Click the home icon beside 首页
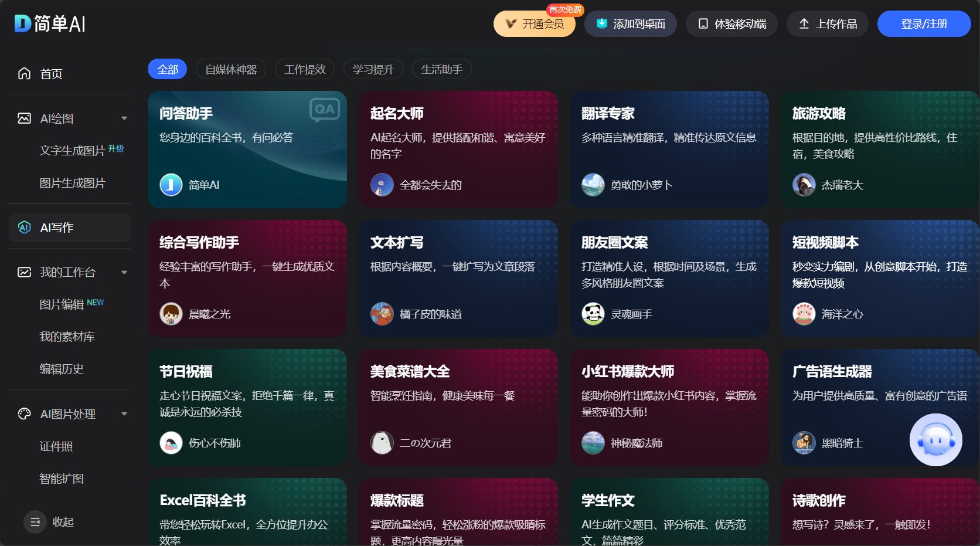This screenshot has height=546, width=980. 24,73
